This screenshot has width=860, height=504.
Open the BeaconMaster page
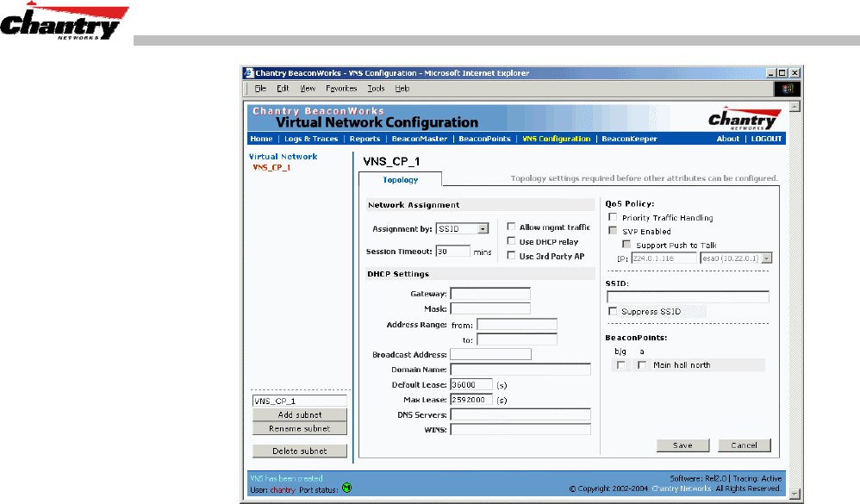click(x=420, y=139)
